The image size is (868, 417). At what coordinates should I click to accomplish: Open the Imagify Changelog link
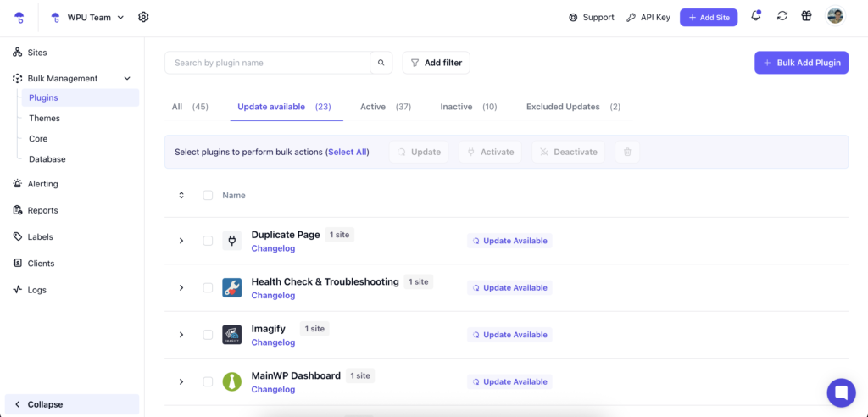tap(273, 342)
